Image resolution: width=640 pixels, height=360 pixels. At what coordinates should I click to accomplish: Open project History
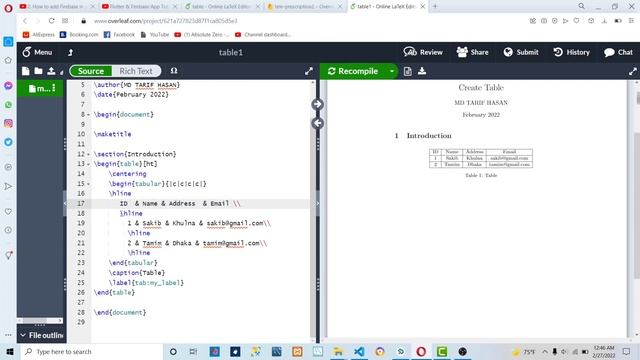(x=571, y=52)
